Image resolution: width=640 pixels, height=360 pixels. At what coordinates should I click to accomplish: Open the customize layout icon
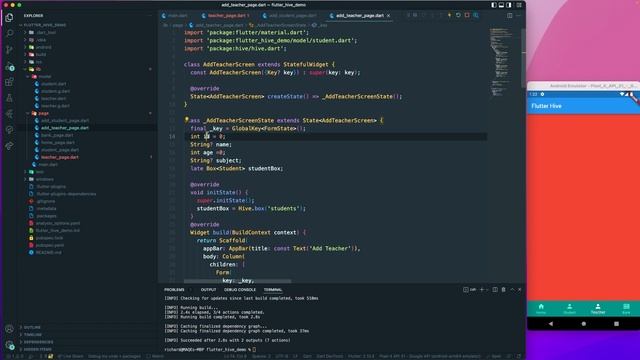click(519, 5)
